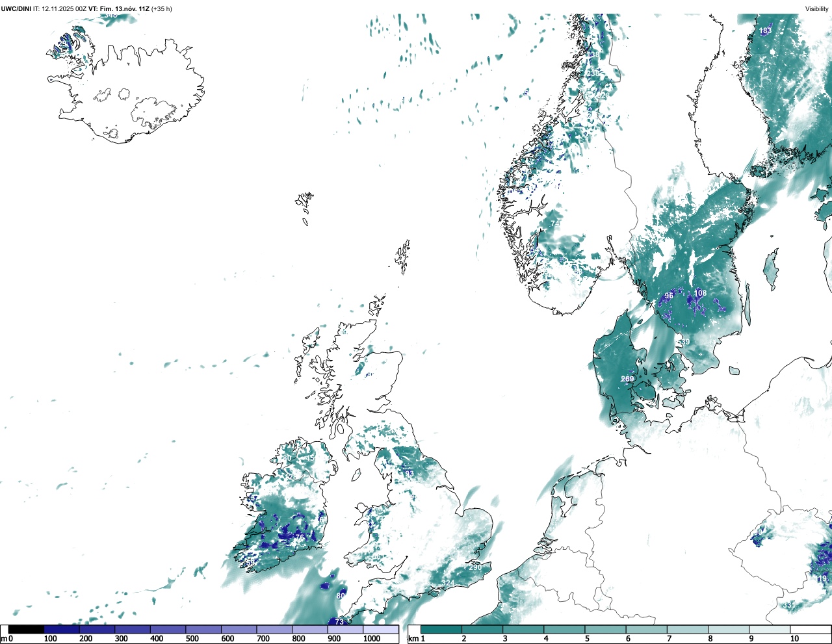Click the '(+35 h)' forecast lead text
Screen dimensions: 832x644
(x=162, y=8)
